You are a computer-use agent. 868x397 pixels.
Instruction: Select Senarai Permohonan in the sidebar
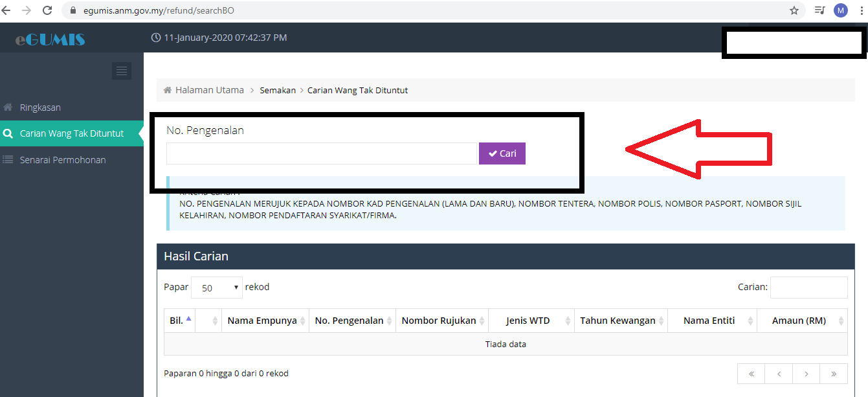(62, 160)
